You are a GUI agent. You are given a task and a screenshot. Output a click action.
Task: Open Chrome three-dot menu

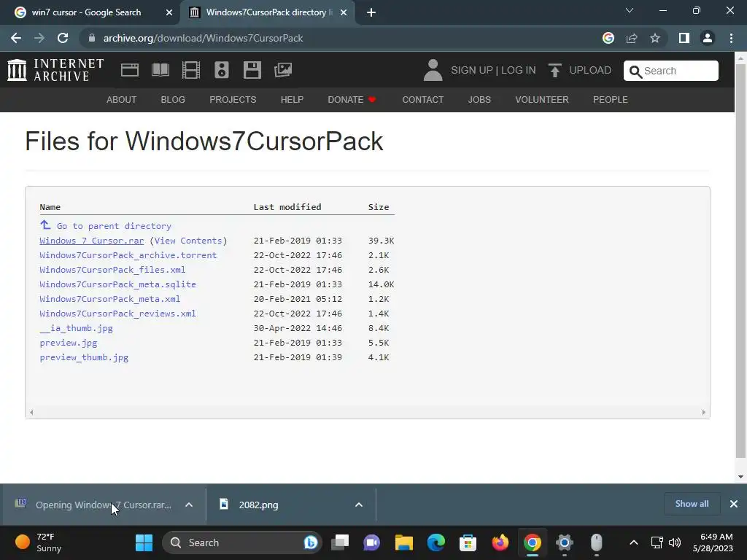(x=731, y=38)
